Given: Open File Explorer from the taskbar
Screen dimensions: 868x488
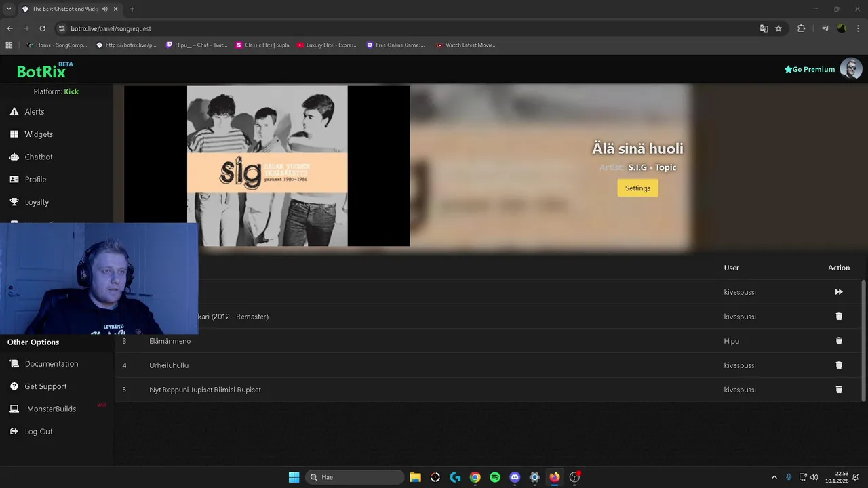Looking at the screenshot, I should (416, 477).
